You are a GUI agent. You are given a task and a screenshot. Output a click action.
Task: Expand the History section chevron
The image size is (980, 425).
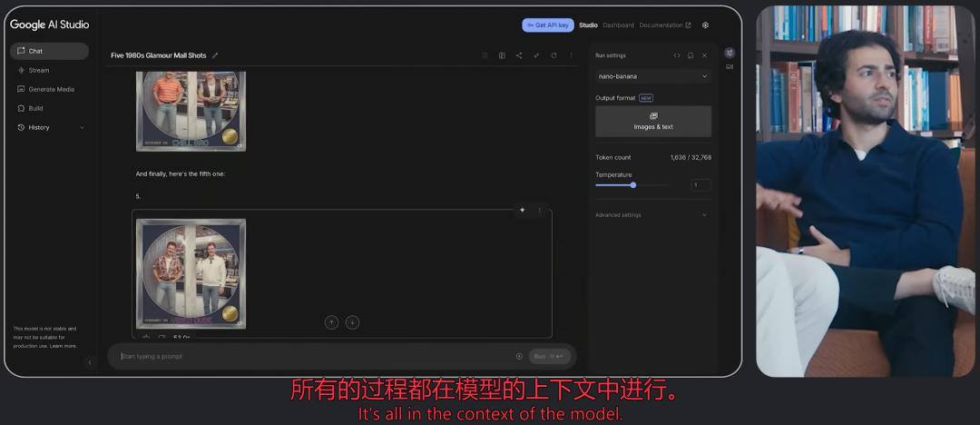82,128
